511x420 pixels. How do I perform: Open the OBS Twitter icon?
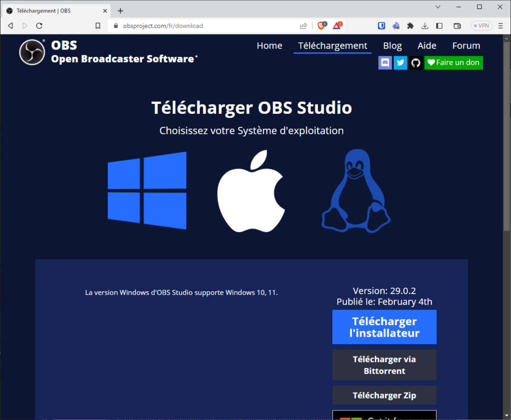400,62
